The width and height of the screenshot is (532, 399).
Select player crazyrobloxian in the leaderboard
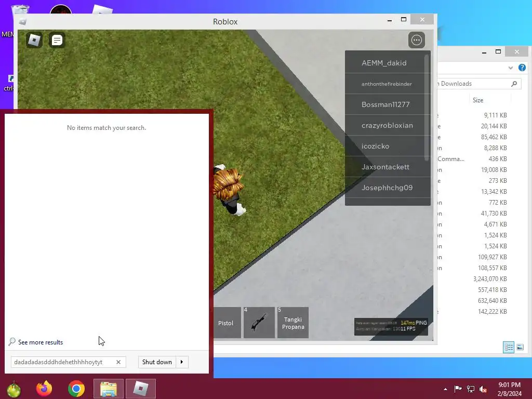coord(387,125)
